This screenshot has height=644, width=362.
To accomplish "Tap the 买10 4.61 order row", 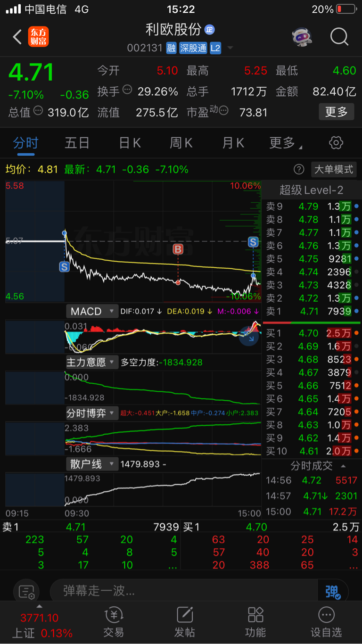I will click(x=311, y=451).
